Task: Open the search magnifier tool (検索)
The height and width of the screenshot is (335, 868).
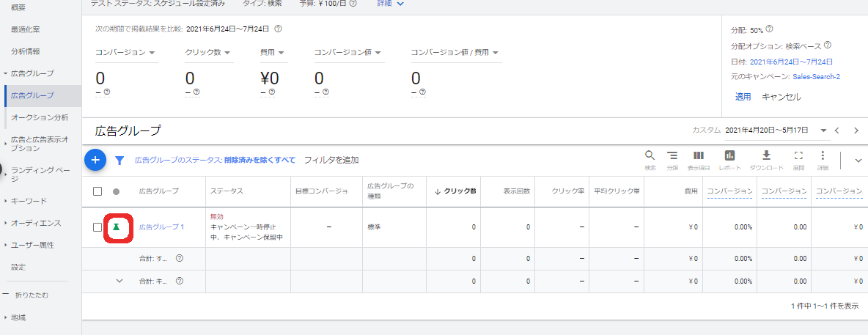Action: (x=650, y=156)
